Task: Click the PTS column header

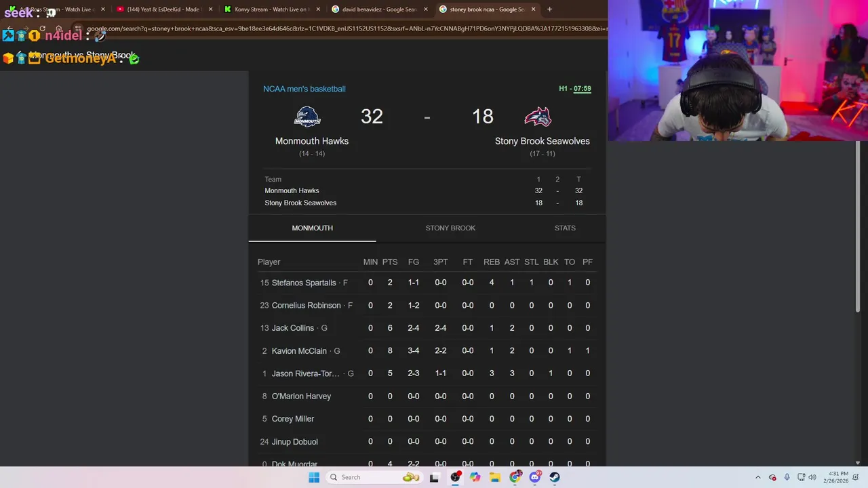Action: click(390, 262)
